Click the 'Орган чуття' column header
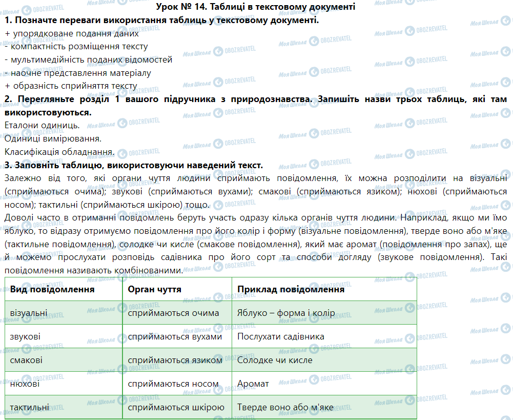 155,289
